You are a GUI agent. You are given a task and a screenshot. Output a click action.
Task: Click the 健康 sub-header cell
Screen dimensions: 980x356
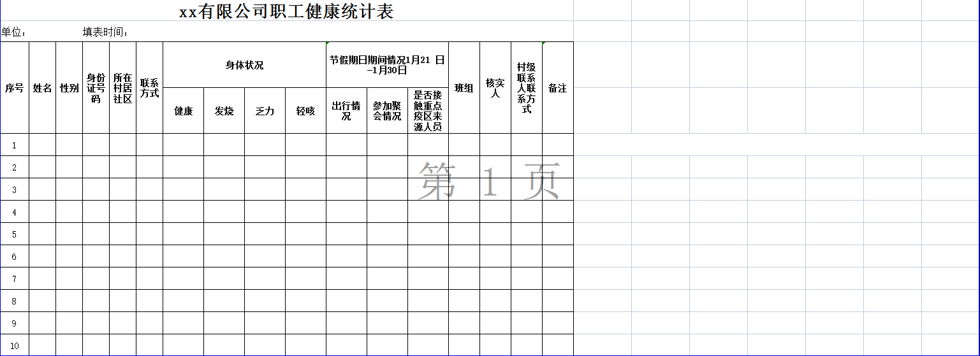point(184,111)
